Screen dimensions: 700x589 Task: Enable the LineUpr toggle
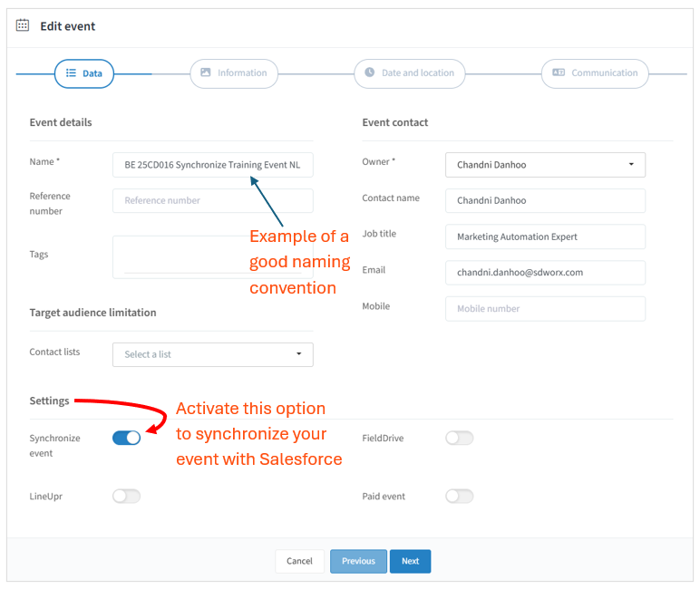click(127, 497)
